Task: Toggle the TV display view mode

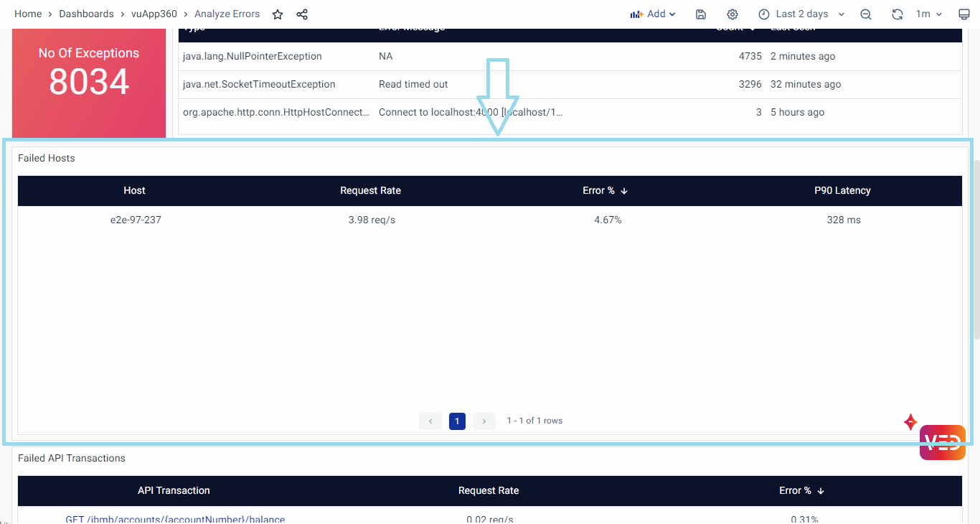Action: (x=963, y=14)
